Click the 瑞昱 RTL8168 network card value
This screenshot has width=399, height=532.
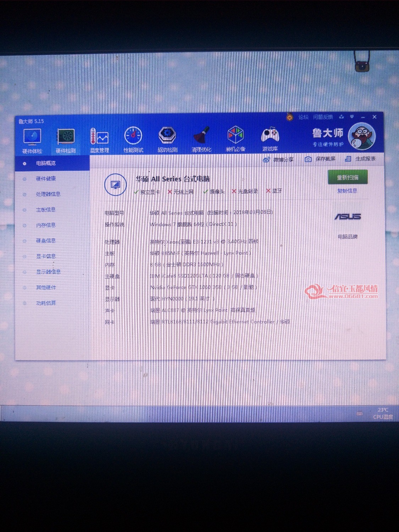pyautogui.click(x=220, y=322)
